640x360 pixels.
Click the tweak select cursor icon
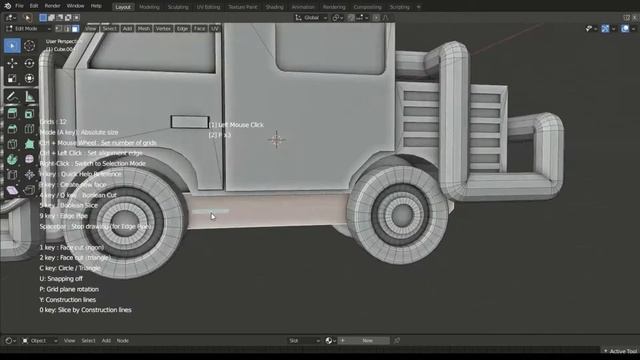click(x=27, y=18)
